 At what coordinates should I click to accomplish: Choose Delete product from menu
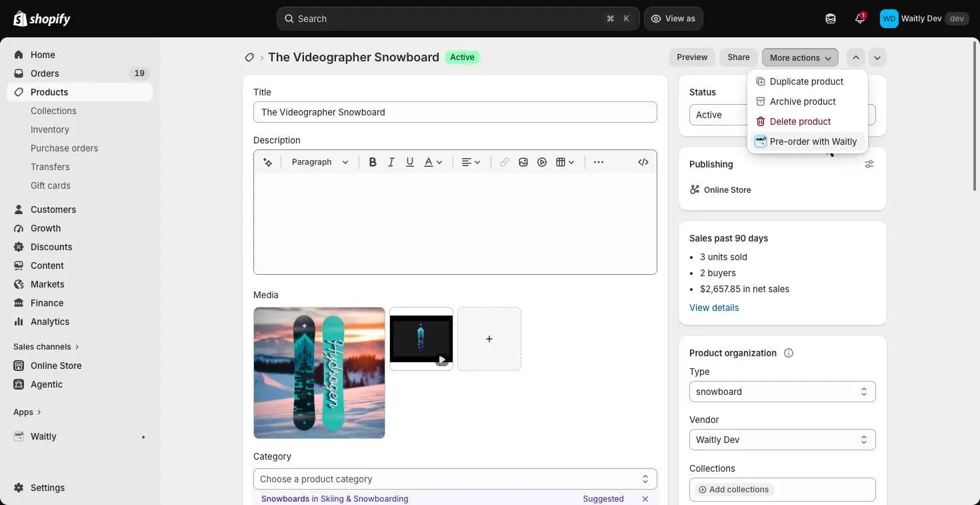(x=807, y=121)
